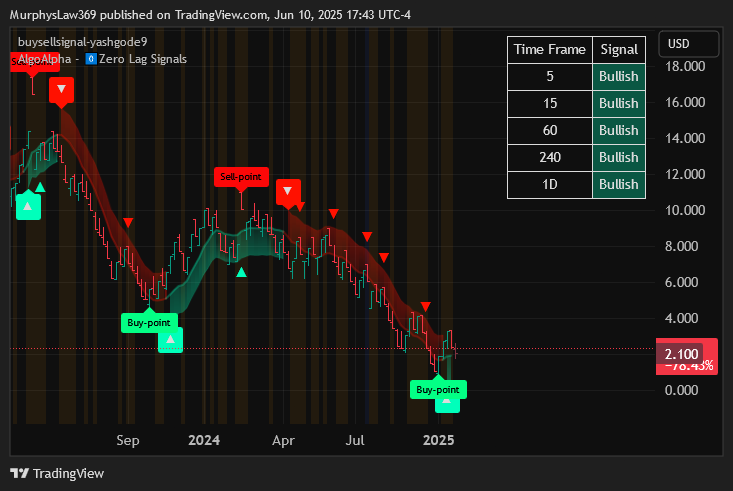This screenshot has height=491, width=733.
Task: Click the red down-arrow box near top left
Action: click(61, 89)
